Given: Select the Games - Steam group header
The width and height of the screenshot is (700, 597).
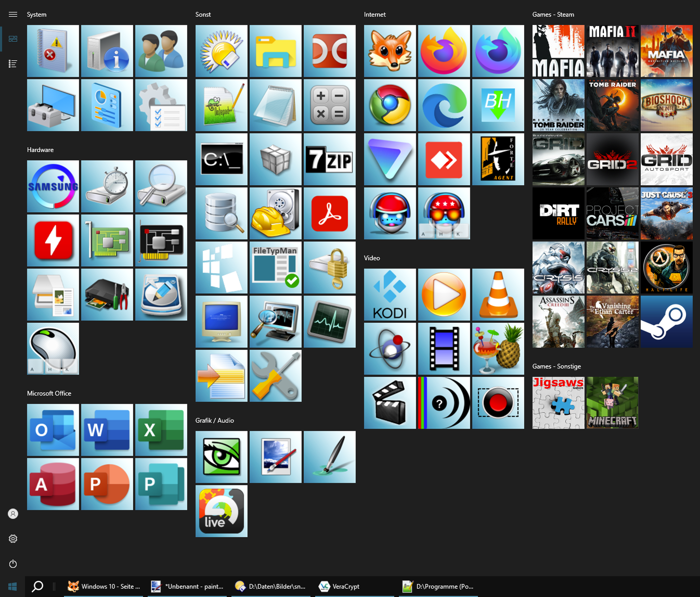Looking at the screenshot, I should point(553,15).
